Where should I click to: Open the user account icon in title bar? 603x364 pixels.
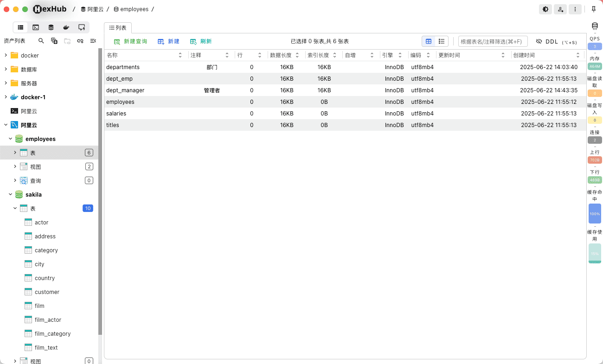[x=560, y=9]
